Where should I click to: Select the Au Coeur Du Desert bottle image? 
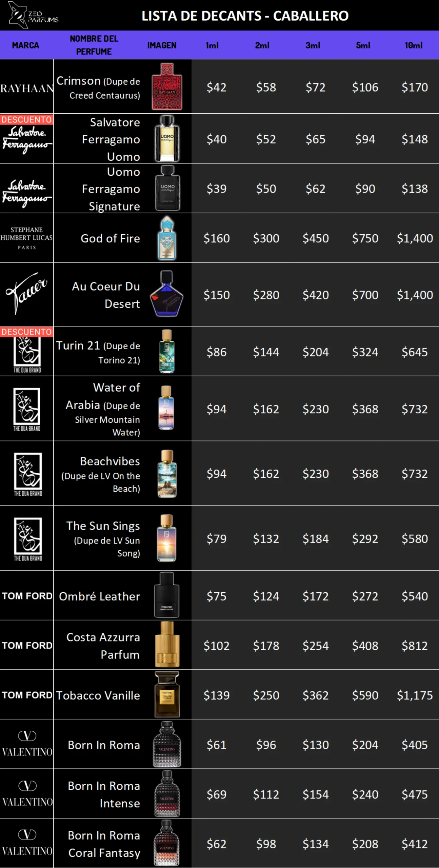[x=167, y=294]
